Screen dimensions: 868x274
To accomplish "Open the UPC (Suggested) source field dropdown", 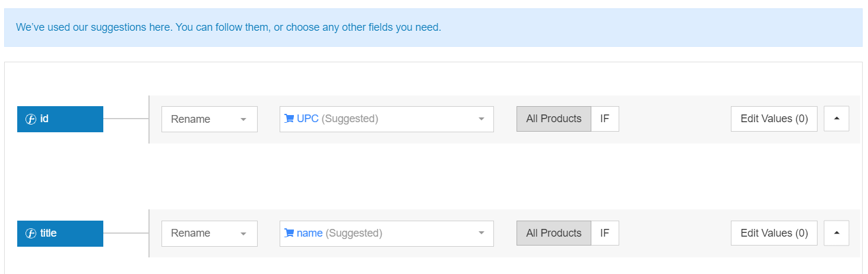I will coord(387,119).
